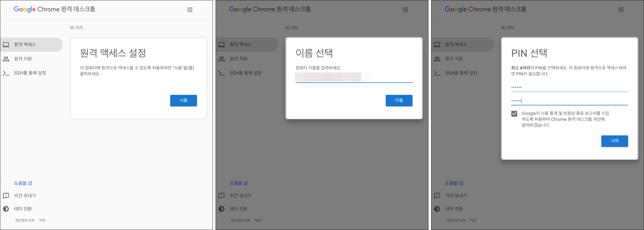Click the blue 시작 button
The image size is (644, 230).
[615, 141]
